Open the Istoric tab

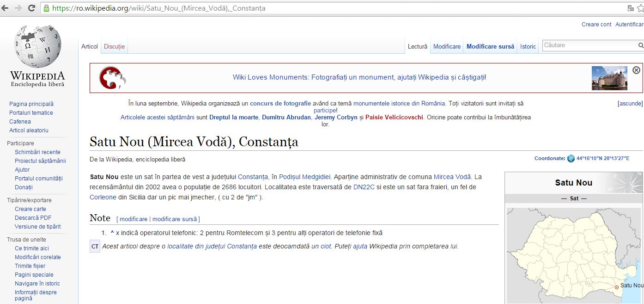(x=528, y=47)
